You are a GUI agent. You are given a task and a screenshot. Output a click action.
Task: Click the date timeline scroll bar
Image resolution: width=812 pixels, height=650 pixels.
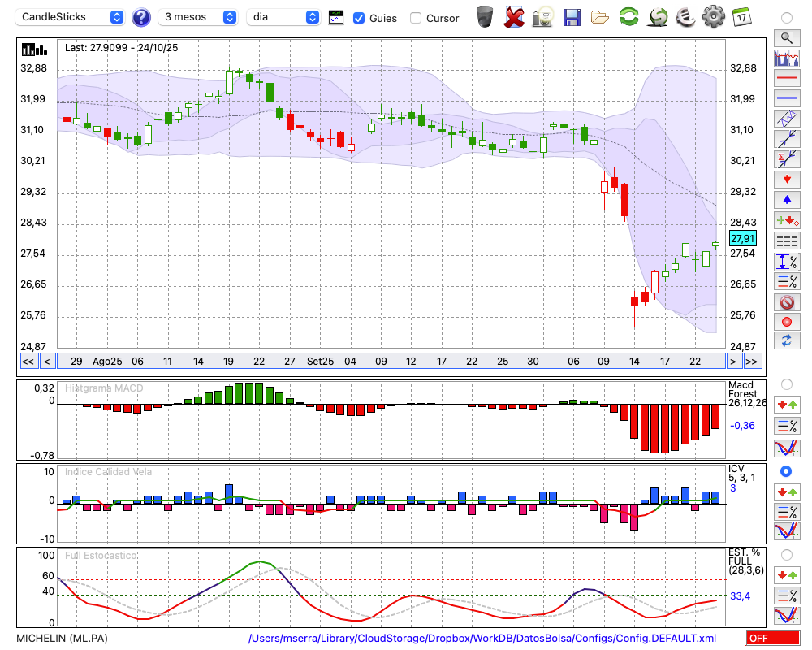tap(390, 362)
